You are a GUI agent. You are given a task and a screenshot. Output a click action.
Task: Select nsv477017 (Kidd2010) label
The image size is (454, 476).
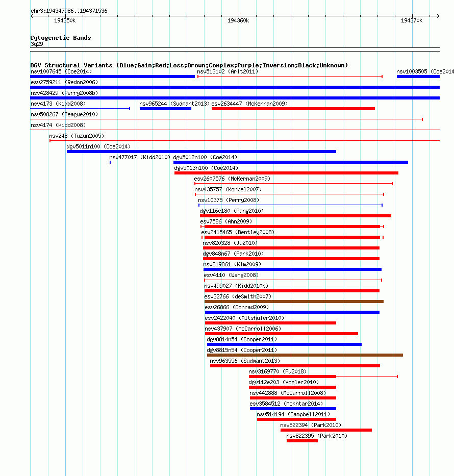tap(140, 157)
